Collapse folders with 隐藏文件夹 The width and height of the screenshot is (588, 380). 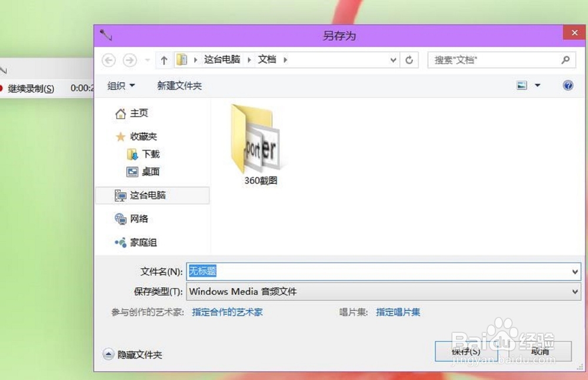[x=132, y=355]
